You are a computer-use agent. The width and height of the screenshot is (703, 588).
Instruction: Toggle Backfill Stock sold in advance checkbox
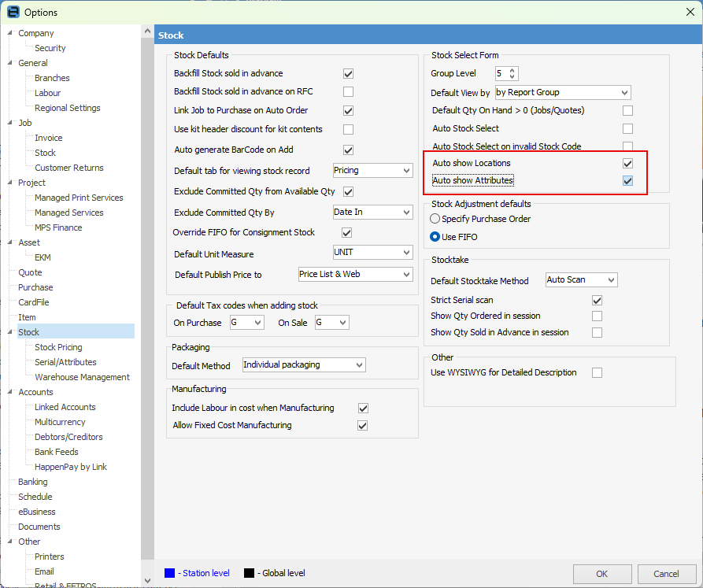pos(349,73)
